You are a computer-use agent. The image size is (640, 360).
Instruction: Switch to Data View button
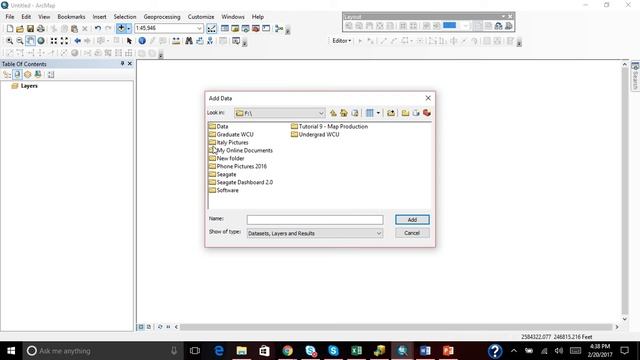[x=141, y=327]
